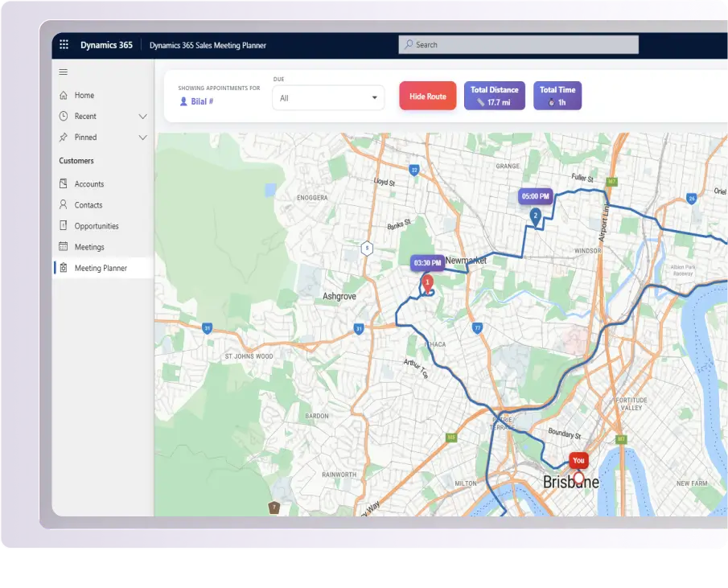
Task: Open Contacts in the sidebar
Action: [x=103, y=204]
